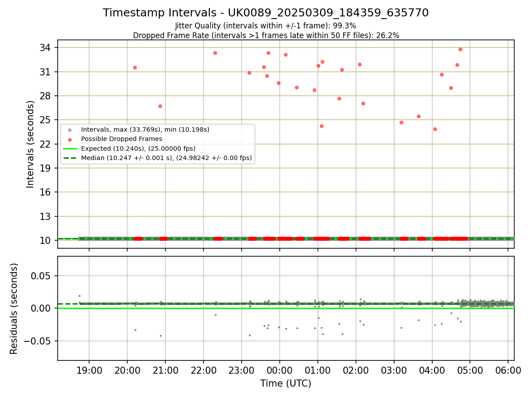The width and height of the screenshot is (532, 399).
Task: Click the 22:00 tick label on time axis
Action: coord(203,370)
